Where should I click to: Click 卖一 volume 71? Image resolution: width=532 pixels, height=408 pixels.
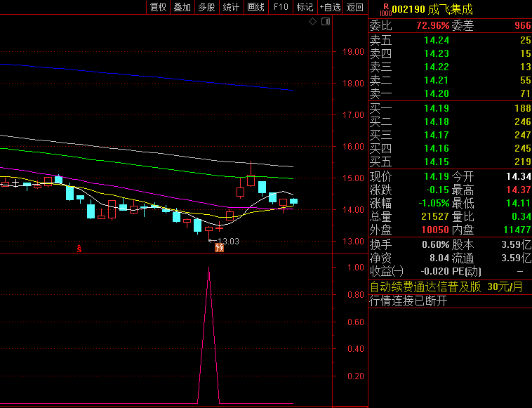point(525,93)
